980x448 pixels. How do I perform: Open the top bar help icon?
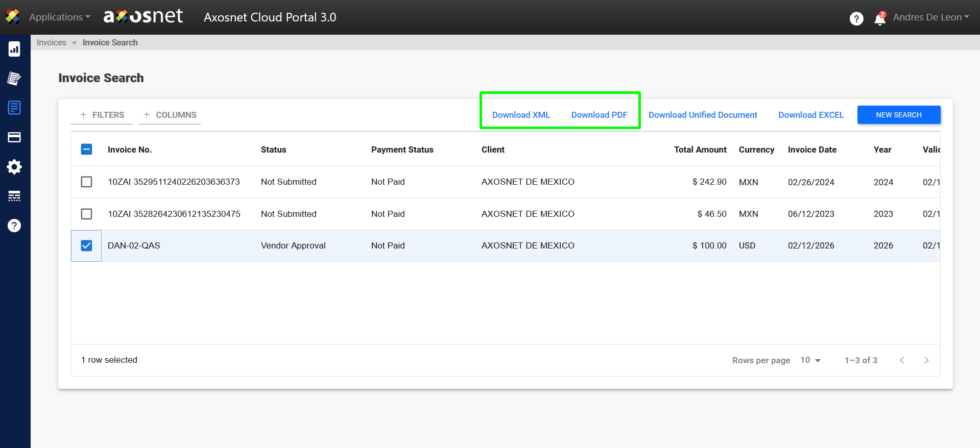click(856, 19)
